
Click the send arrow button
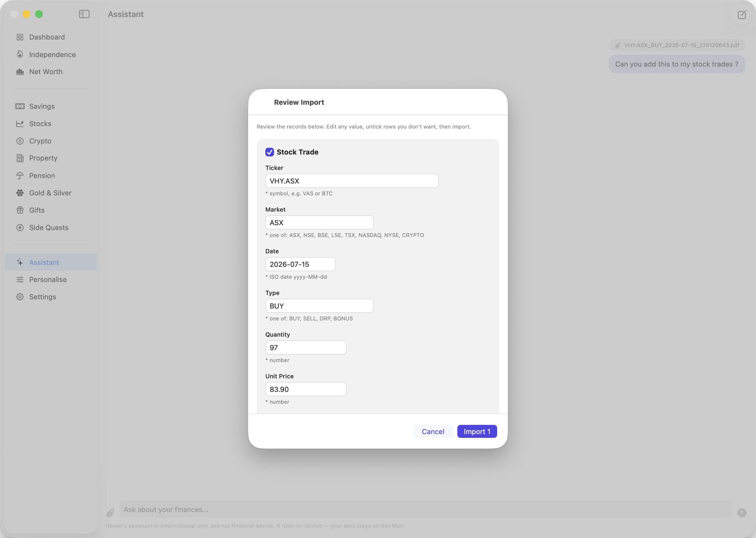742,512
